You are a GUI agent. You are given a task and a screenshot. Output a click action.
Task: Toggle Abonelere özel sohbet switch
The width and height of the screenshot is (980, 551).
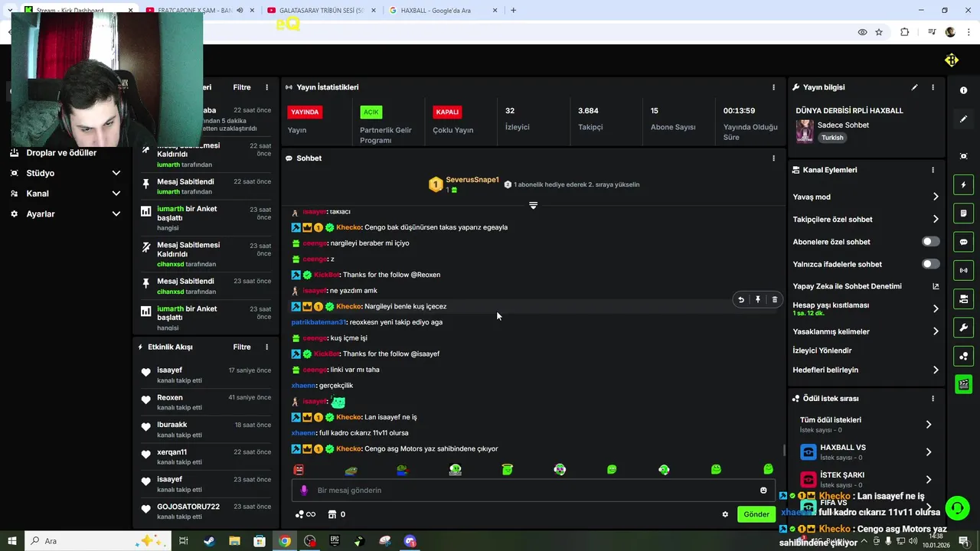click(930, 242)
